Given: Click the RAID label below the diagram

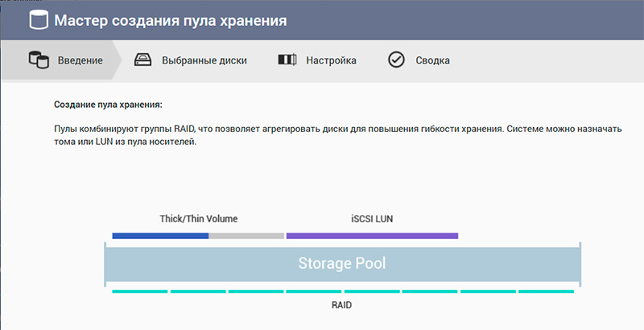Looking at the screenshot, I should [341, 306].
